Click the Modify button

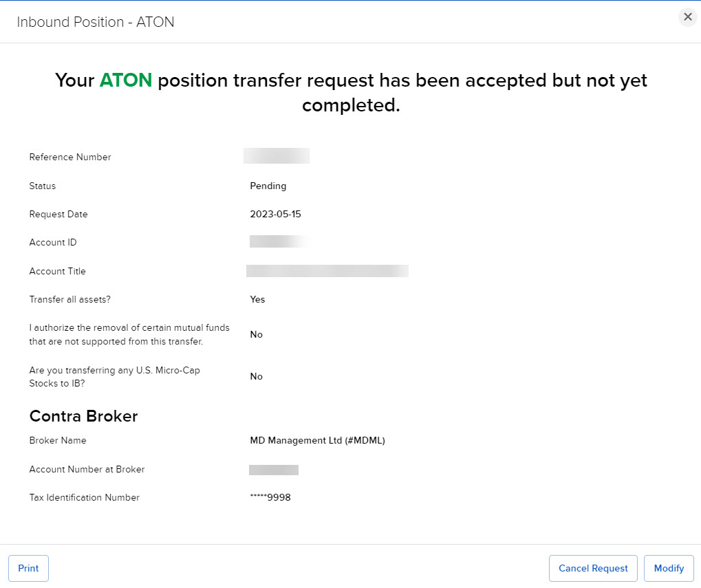pos(669,568)
